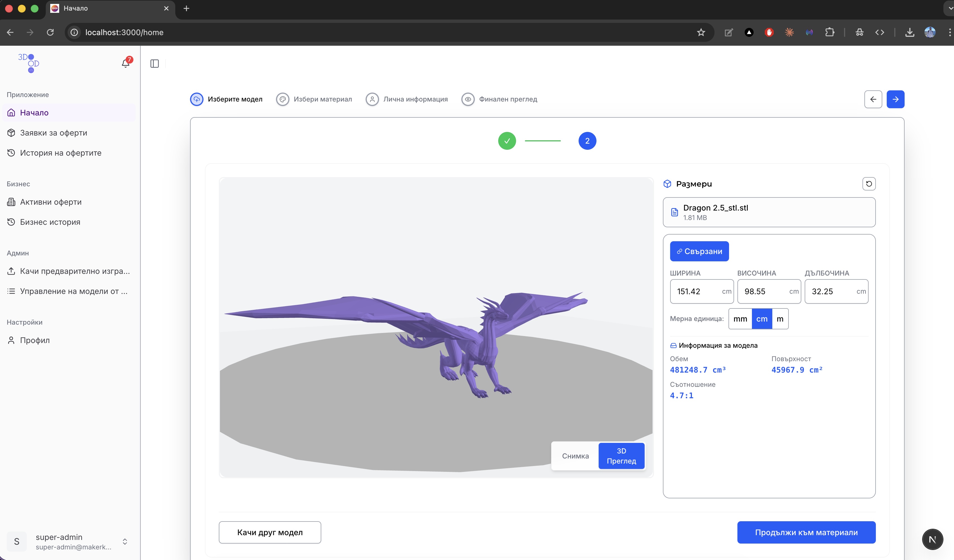Open the notifications bell icon

[x=126, y=63]
